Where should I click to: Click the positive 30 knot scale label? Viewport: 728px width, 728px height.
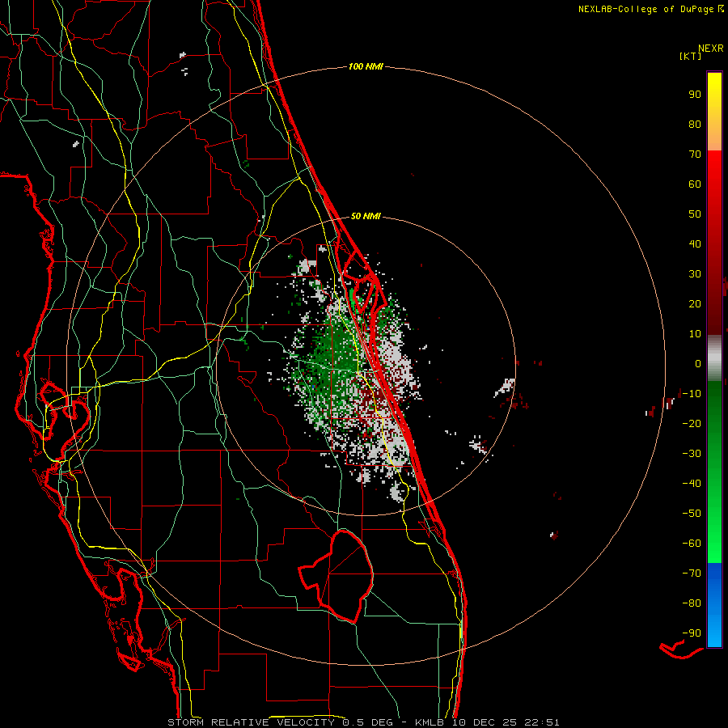695,274
